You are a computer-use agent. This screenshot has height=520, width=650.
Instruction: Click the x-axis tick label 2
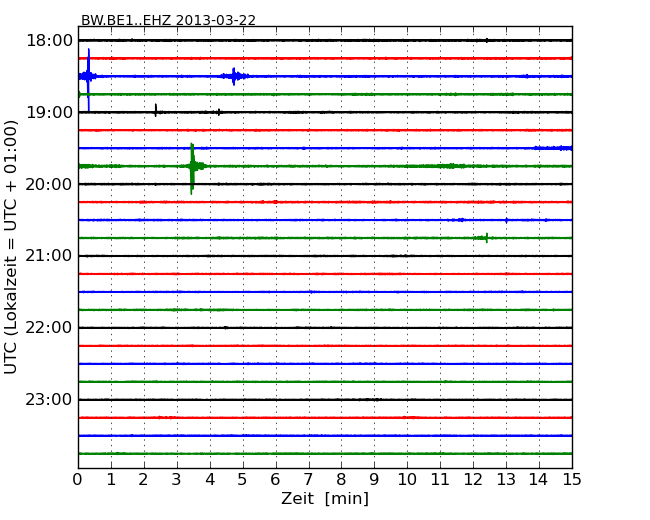point(143,479)
